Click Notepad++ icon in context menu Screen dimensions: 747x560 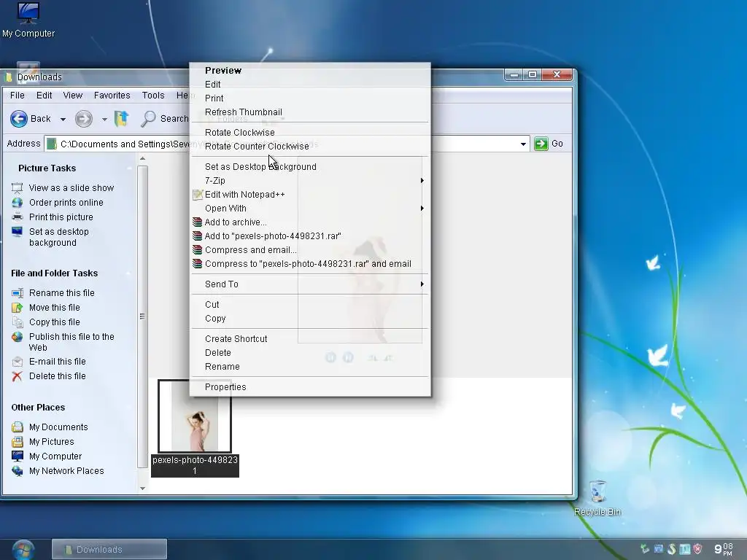point(197,194)
